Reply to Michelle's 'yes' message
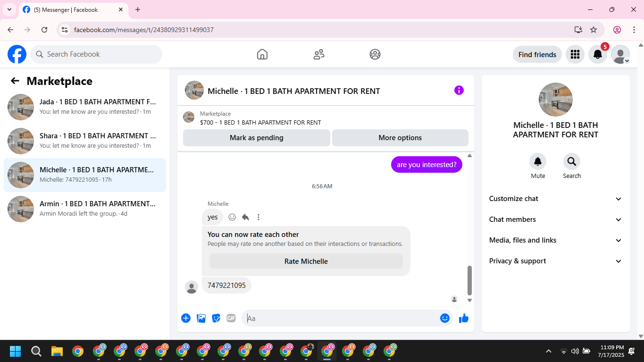Image resolution: width=644 pixels, height=362 pixels. (245, 217)
